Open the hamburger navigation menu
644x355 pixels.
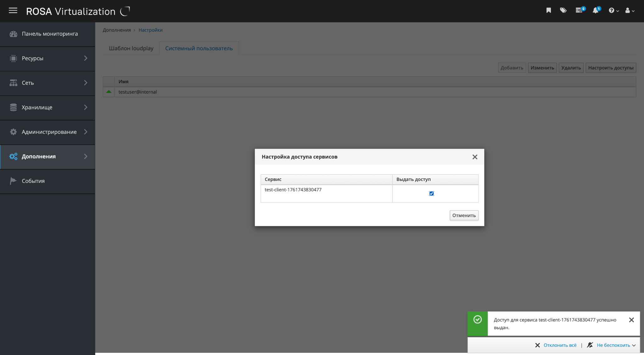click(x=13, y=11)
